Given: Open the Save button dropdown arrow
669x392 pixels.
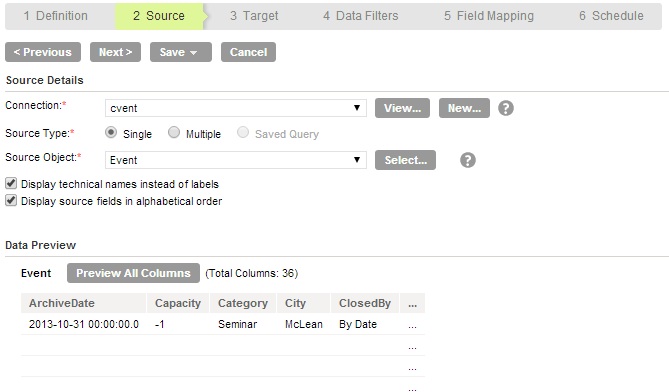Looking at the screenshot, I should click(193, 52).
